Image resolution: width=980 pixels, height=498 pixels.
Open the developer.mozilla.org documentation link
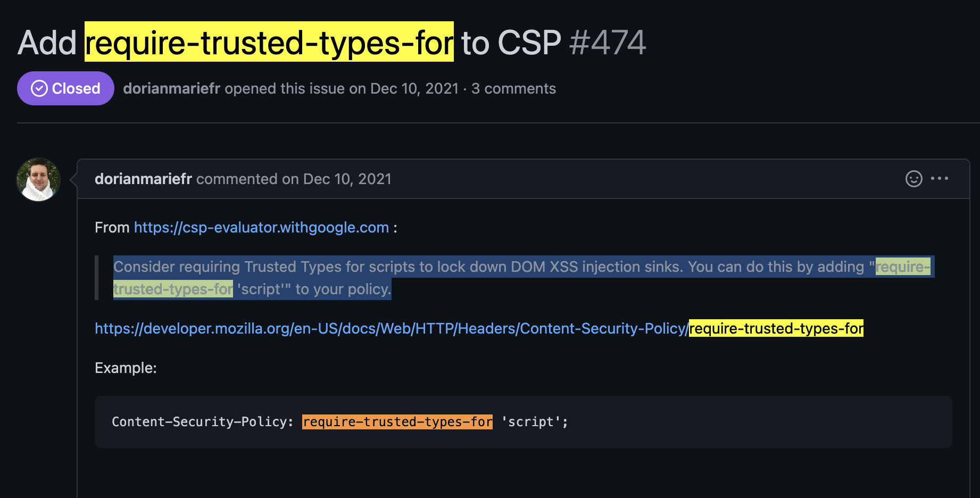[x=479, y=328]
